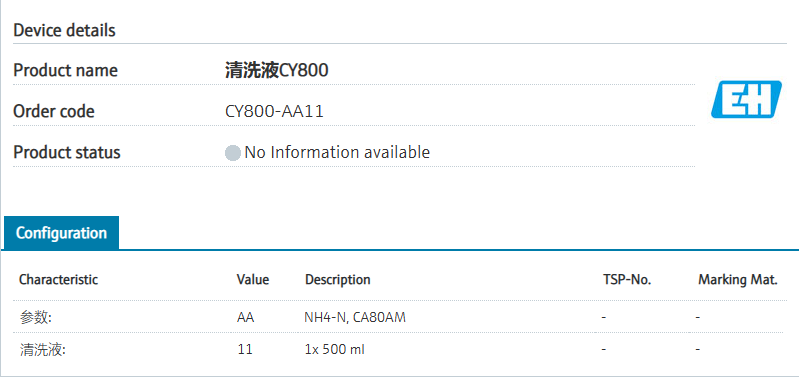Click the value 11 cell

pos(245,349)
